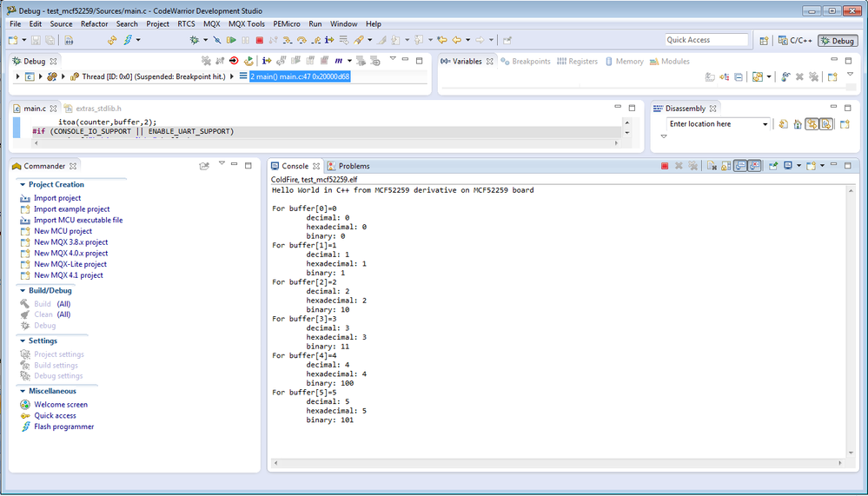
Task: Toggle Pin Console button
Action: pyautogui.click(x=773, y=166)
